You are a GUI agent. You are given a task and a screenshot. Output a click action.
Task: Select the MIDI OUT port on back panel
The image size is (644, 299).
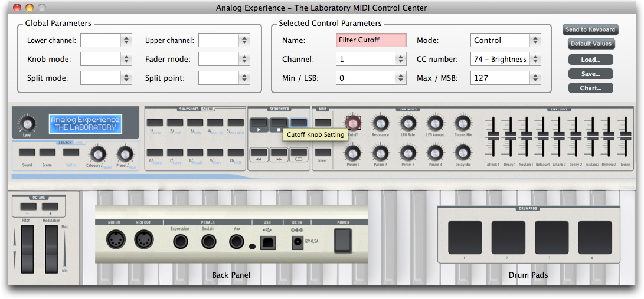point(144,239)
